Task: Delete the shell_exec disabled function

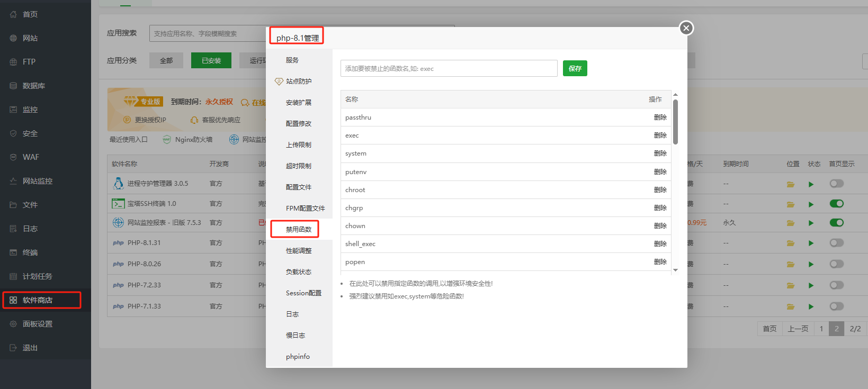Action: click(660, 244)
